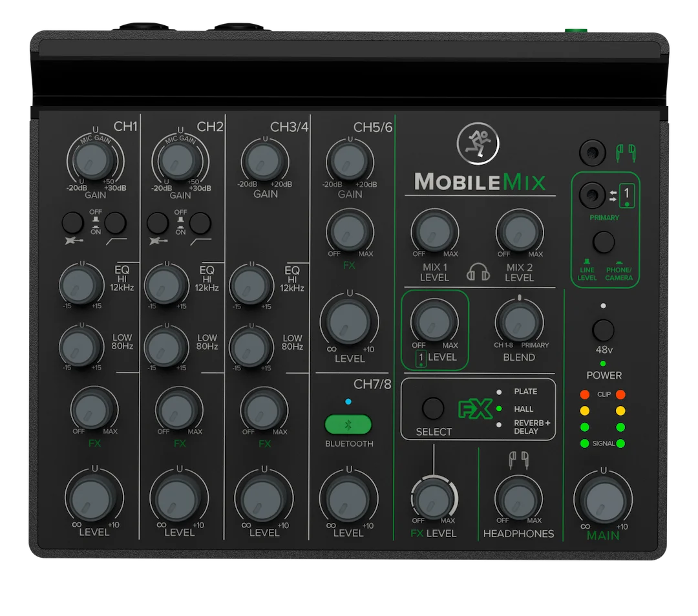This screenshot has width=698, height=616.
Task: Select the HALL effect indicator
Action: [499, 409]
